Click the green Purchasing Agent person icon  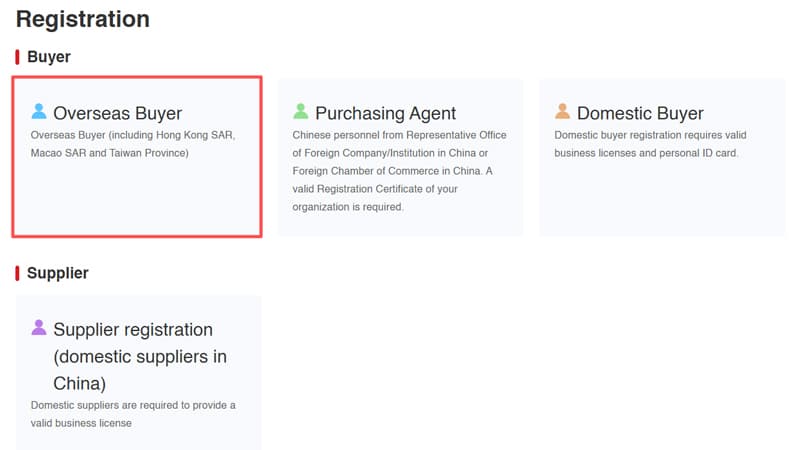301,111
